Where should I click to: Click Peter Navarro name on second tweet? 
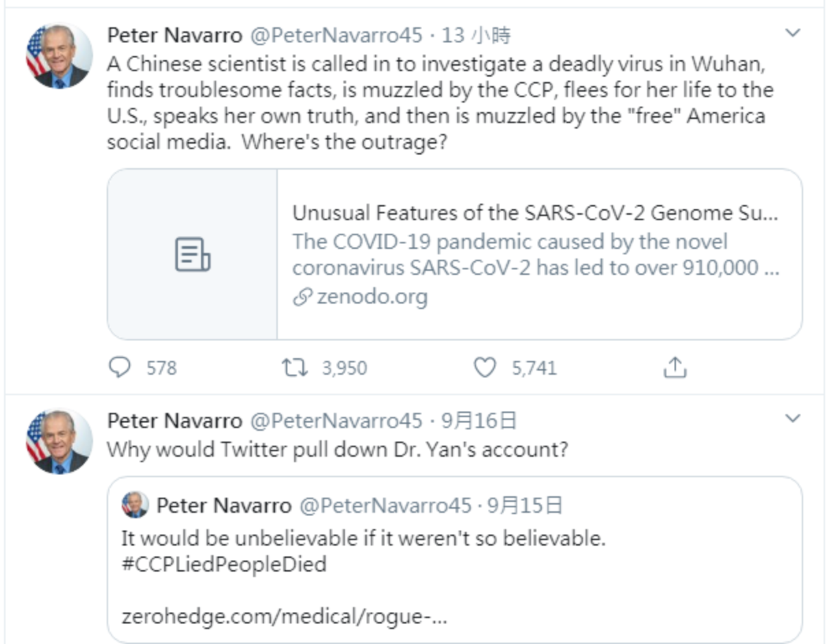pyautogui.click(x=174, y=420)
